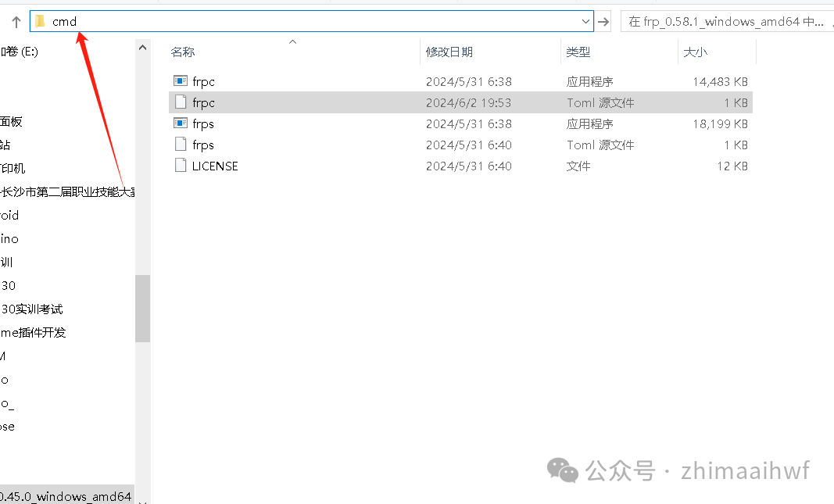
Task: Select 长沙市第二届职业技能大赛 folder in sidebar
Action: [x=68, y=191]
